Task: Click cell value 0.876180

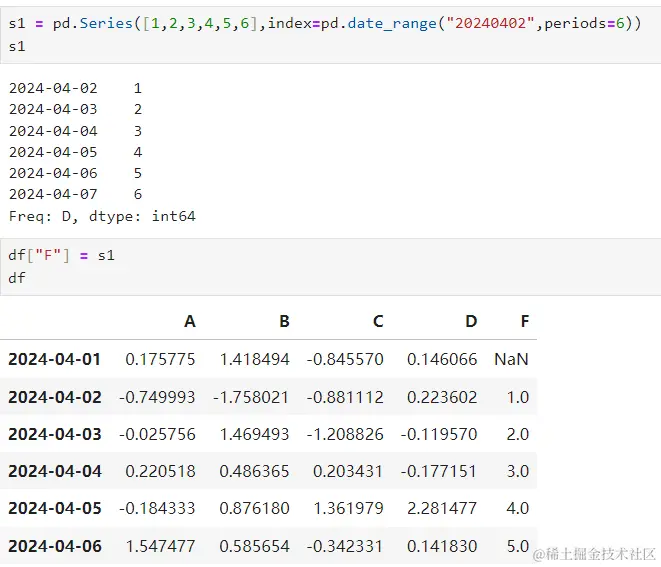Action: tap(255, 508)
